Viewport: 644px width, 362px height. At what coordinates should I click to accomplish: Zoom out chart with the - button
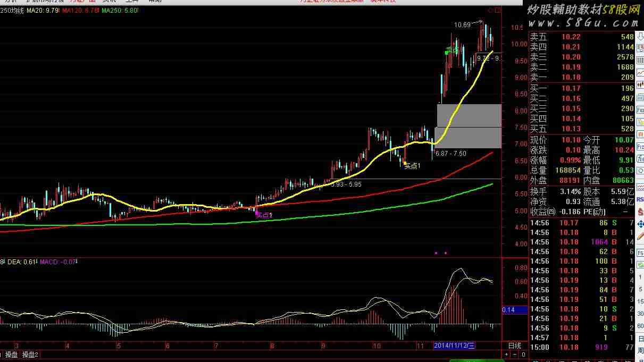[x=515, y=355]
